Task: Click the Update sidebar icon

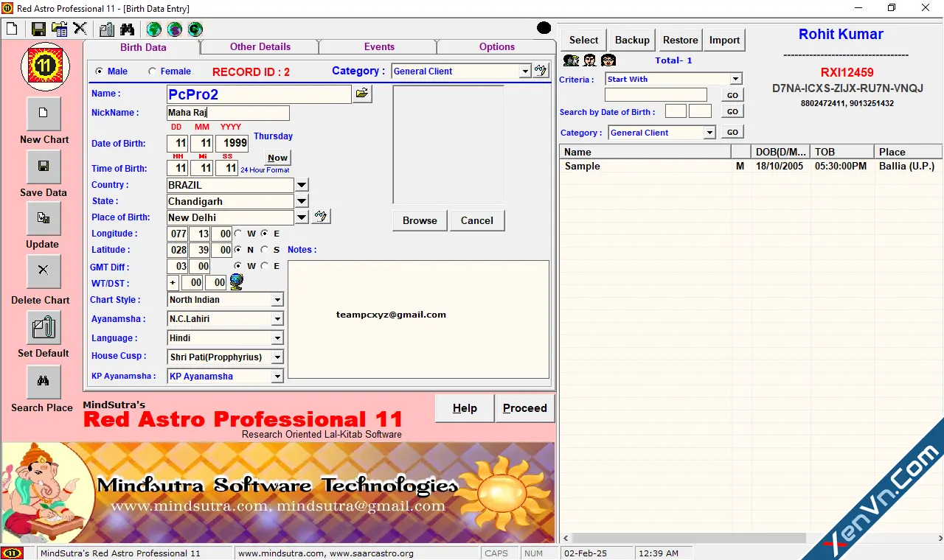Action: coord(44,219)
